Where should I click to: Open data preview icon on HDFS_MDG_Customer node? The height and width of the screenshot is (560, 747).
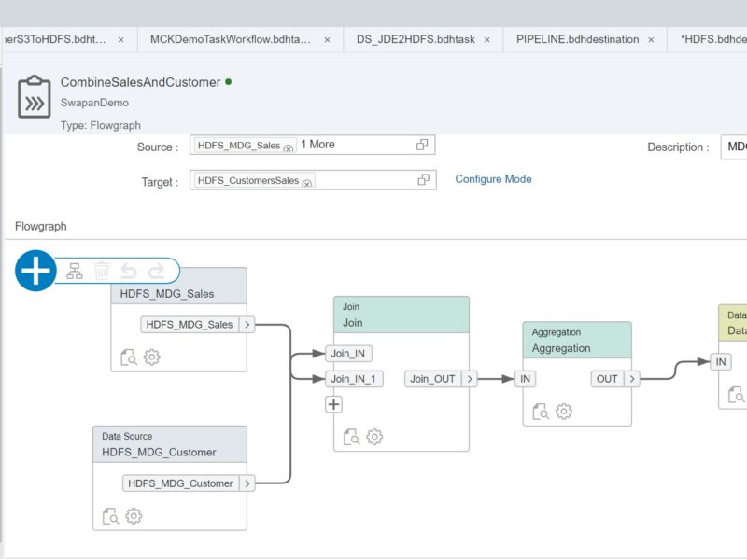coord(110,516)
